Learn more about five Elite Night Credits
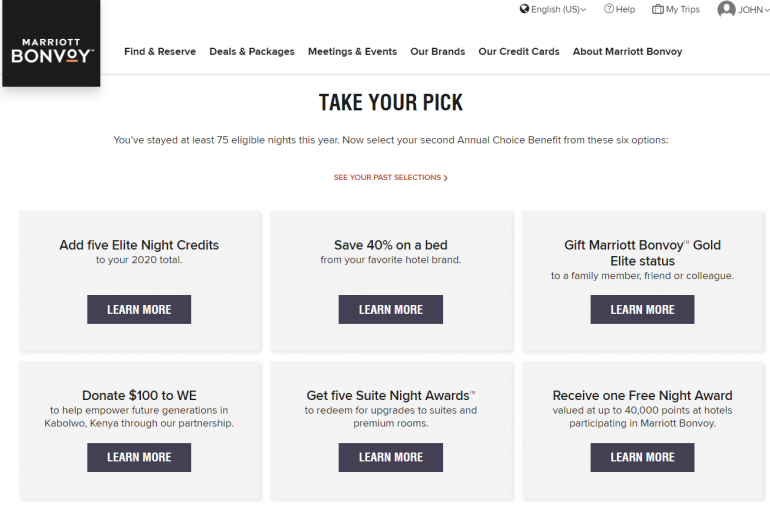The image size is (770, 508). [139, 310]
